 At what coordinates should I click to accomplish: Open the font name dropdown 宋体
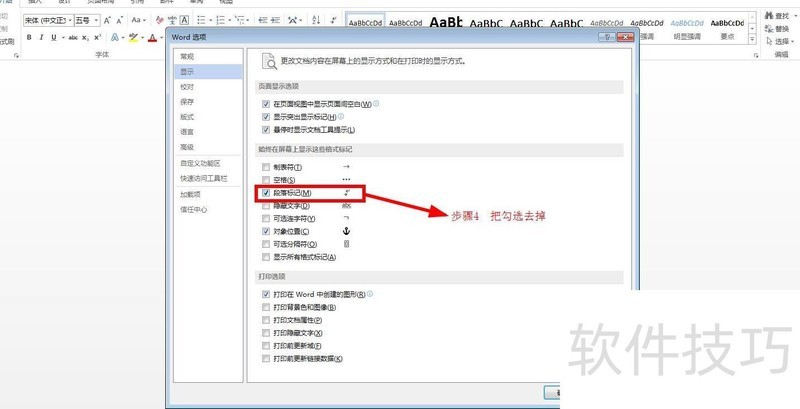(x=70, y=20)
